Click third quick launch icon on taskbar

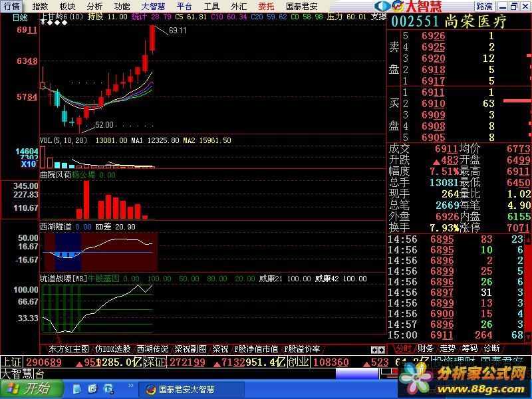click(109, 389)
